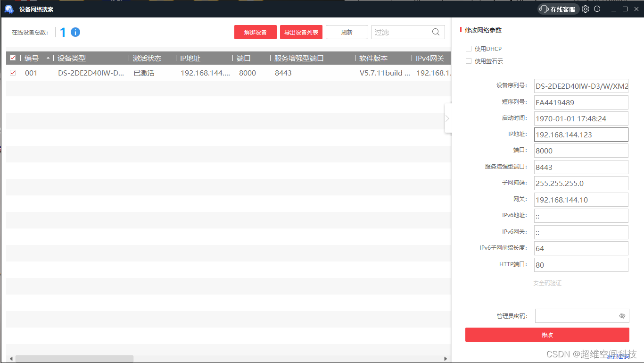Click the 001 number cell
644x363 pixels.
[x=31, y=73]
